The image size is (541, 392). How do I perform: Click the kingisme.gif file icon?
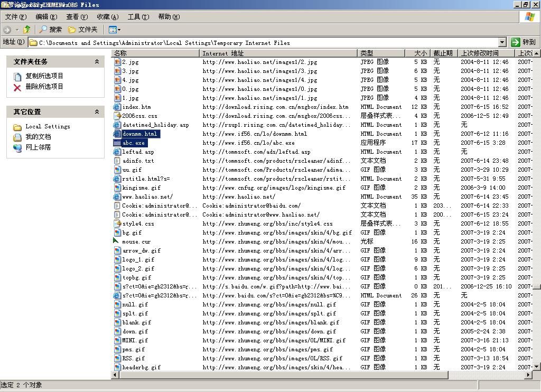[117, 188]
